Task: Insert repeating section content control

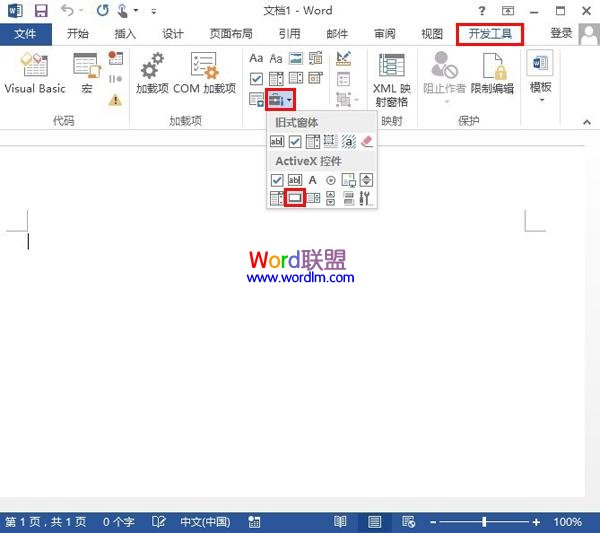Action: click(256, 99)
